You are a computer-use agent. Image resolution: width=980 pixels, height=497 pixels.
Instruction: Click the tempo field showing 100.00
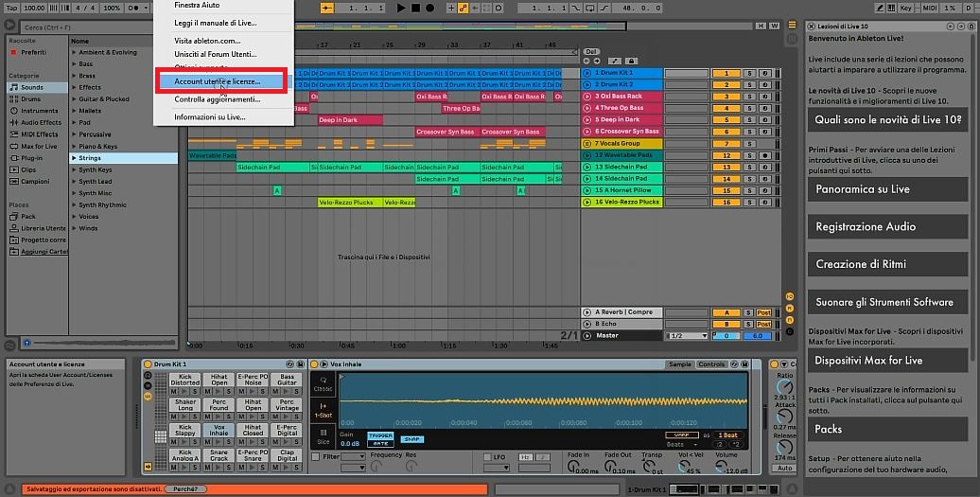point(34,9)
